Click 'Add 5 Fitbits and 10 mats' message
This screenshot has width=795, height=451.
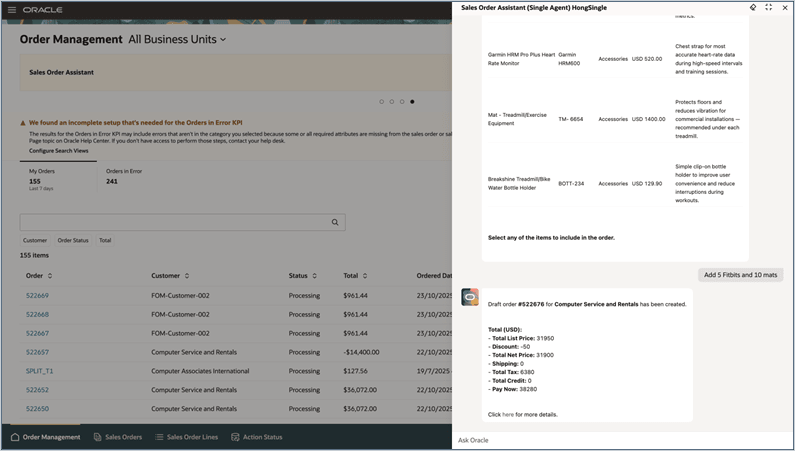coord(740,275)
